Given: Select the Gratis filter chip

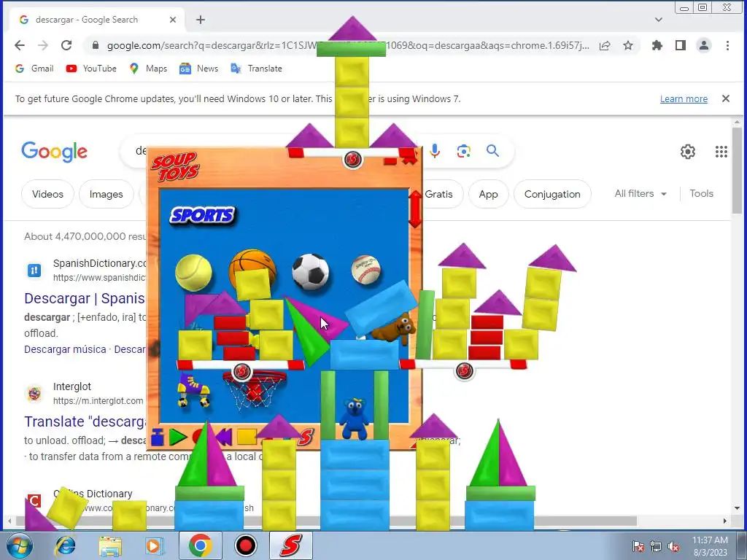Looking at the screenshot, I should [438, 194].
